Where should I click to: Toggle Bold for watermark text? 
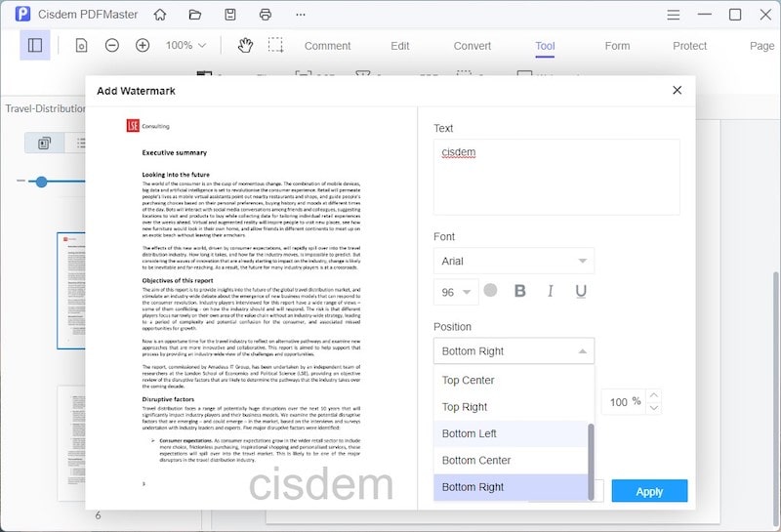tap(519, 291)
